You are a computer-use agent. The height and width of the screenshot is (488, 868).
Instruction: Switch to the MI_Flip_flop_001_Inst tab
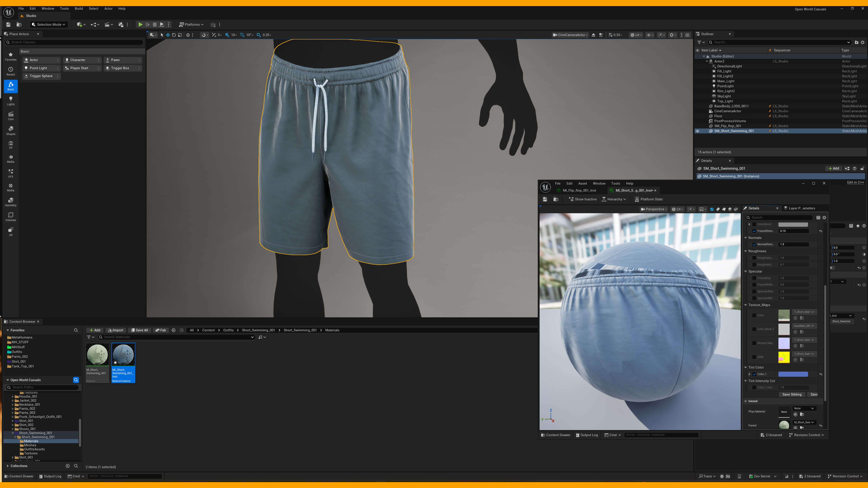pyautogui.click(x=579, y=191)
